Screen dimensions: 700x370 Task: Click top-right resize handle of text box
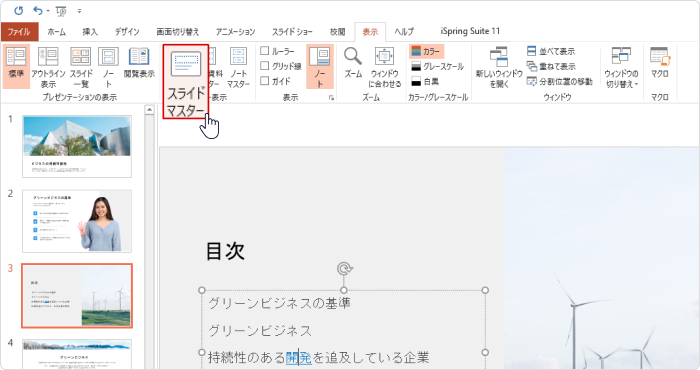(x=485, y=290)
